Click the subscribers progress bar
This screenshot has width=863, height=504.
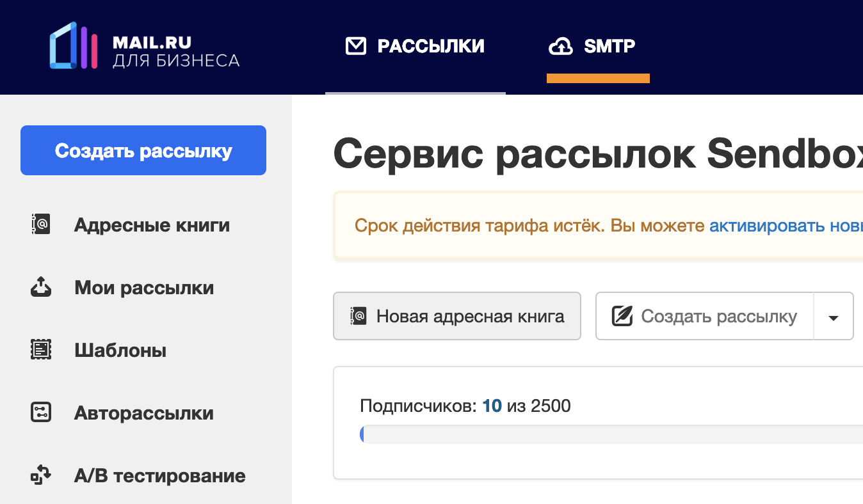[611, 435]
